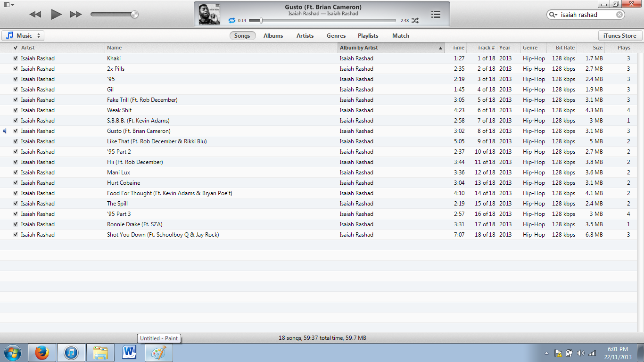Select the song Ronnie Drake (Ft. SZA)
Screen dimensions: 644x362
(135, 224)
